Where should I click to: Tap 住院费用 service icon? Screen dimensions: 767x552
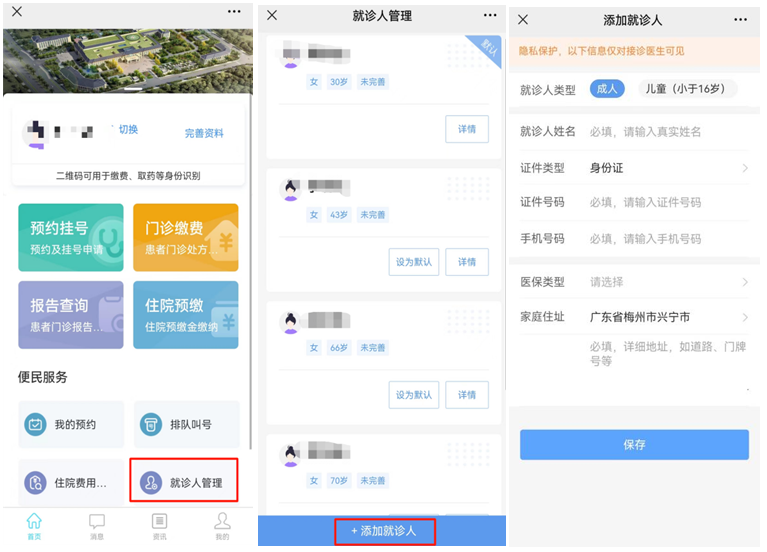(35, 482)
